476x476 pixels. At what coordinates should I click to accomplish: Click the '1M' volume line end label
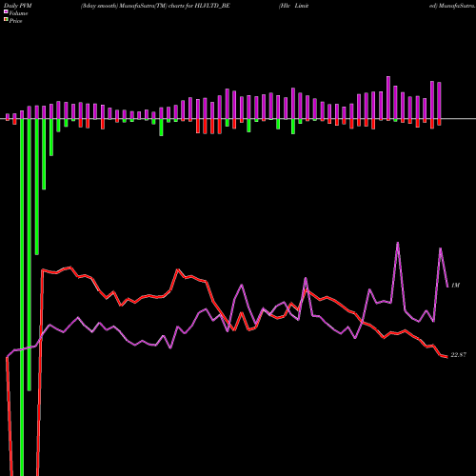point(455,286)
